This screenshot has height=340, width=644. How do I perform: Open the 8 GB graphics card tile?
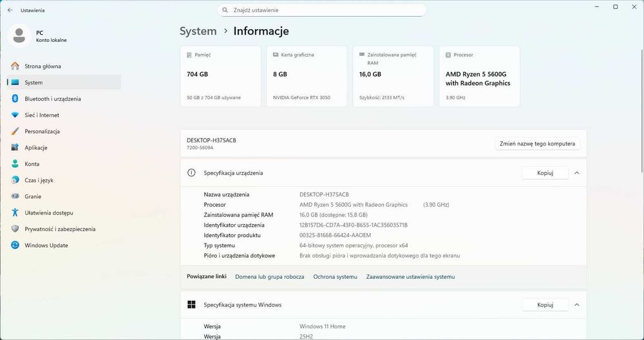[307, 77]
